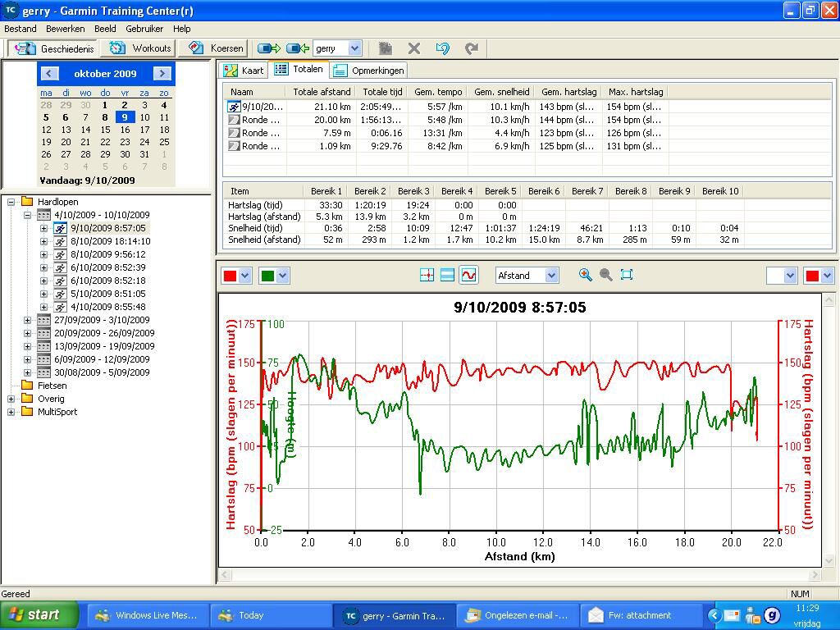Click the fit-to-window zoom icon
This screenshot has width=840, height=630.
627,275
